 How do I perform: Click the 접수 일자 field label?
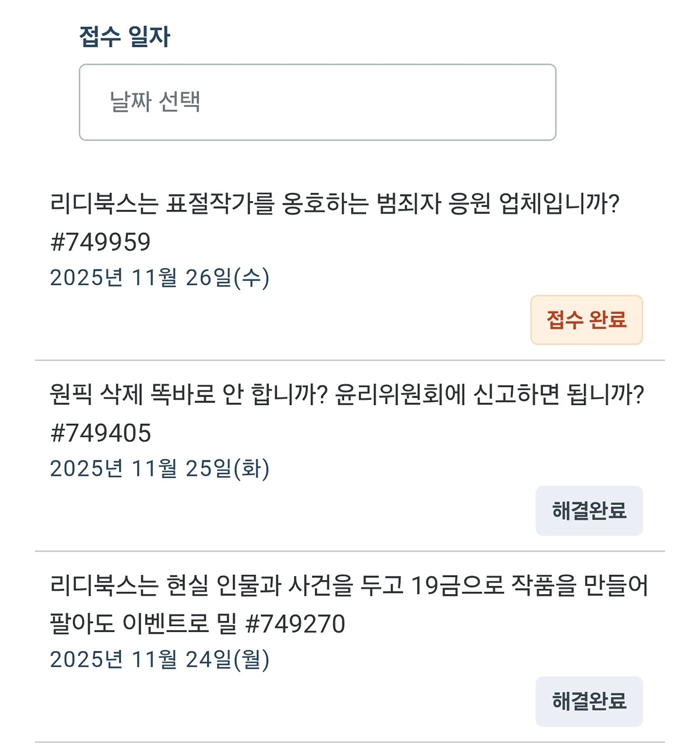(124, 36)
